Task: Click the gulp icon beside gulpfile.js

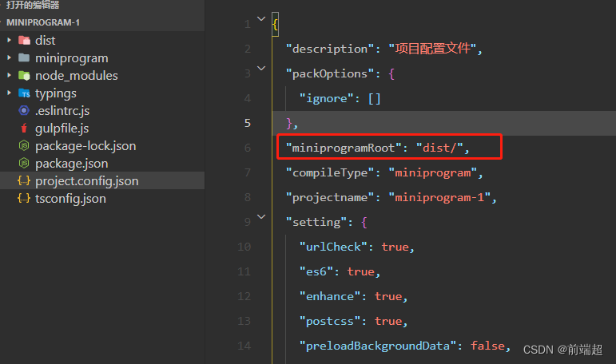Action: (x=24, y=128)
